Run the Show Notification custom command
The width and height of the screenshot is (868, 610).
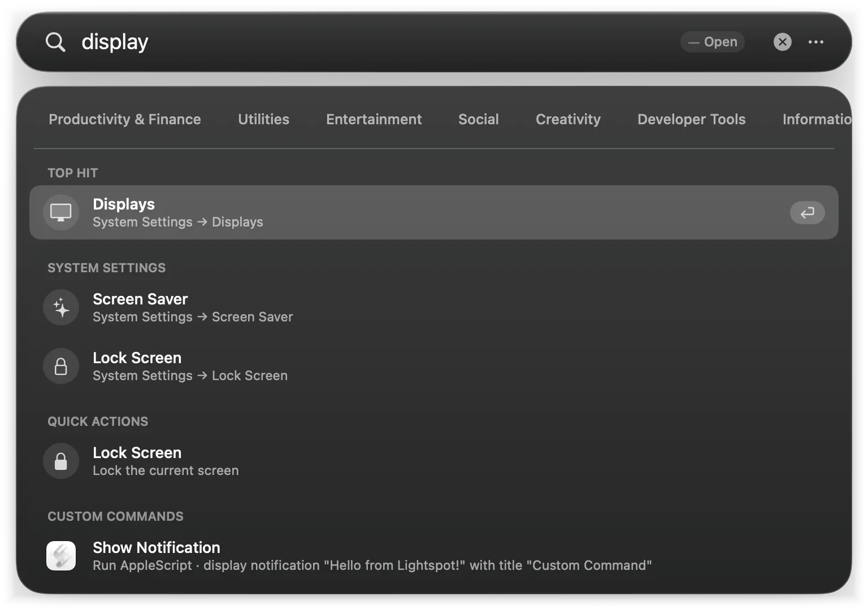click(434, 556)
